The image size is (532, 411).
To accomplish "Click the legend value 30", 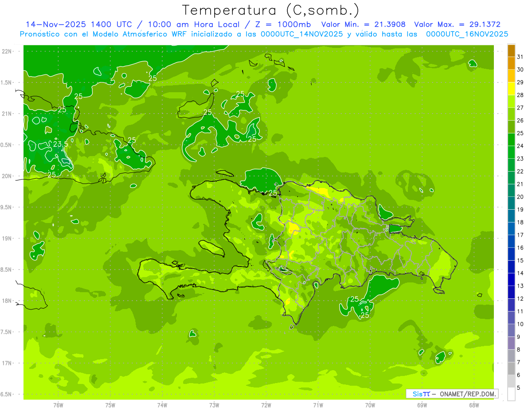I will pyautogui.click(x=520, y=70).
